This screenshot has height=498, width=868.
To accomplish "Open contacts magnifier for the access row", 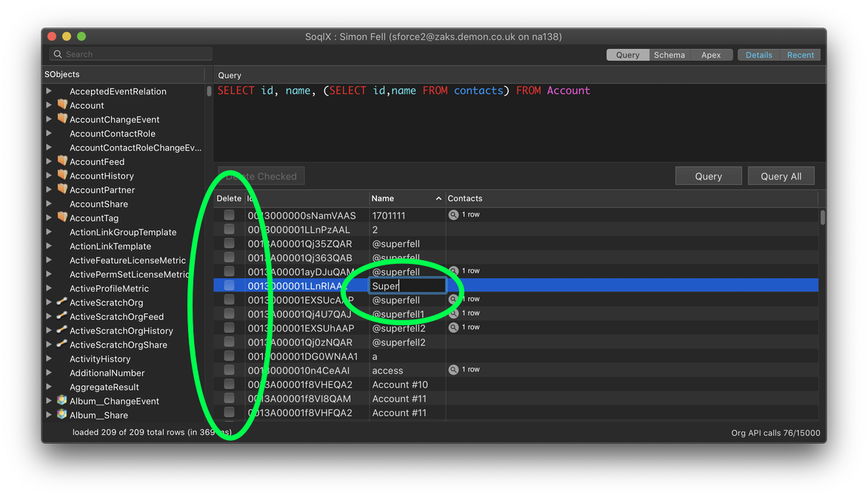I will click(x=453, y=370).
